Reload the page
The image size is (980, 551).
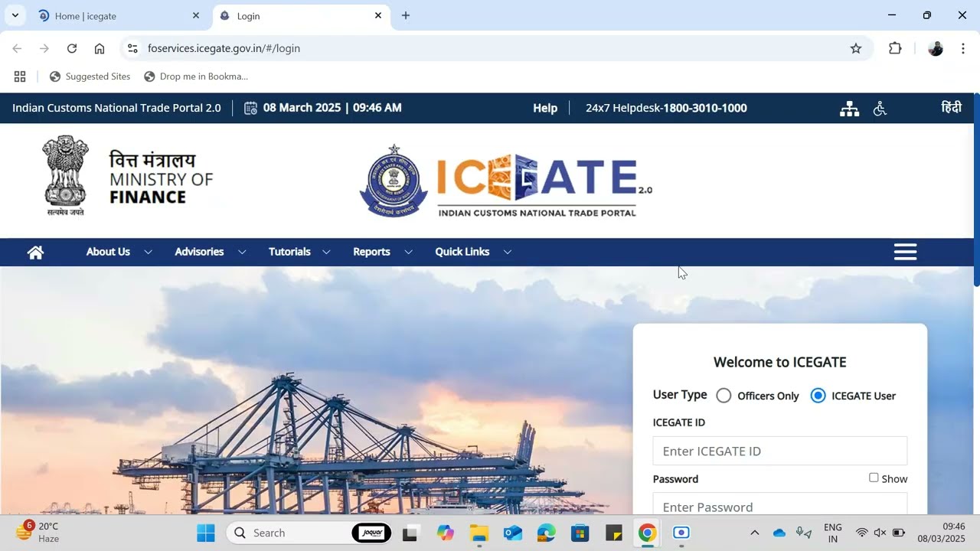click(72, 48)
